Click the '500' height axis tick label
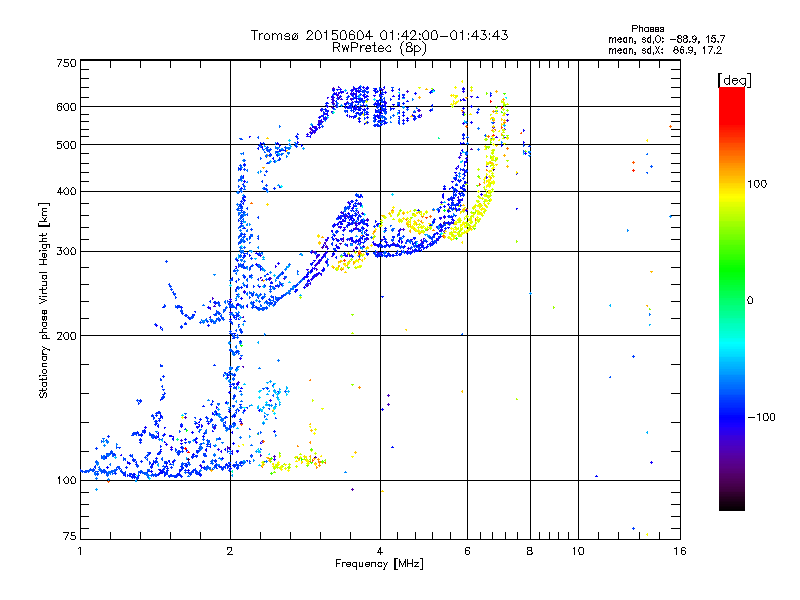 coord(66,145)
